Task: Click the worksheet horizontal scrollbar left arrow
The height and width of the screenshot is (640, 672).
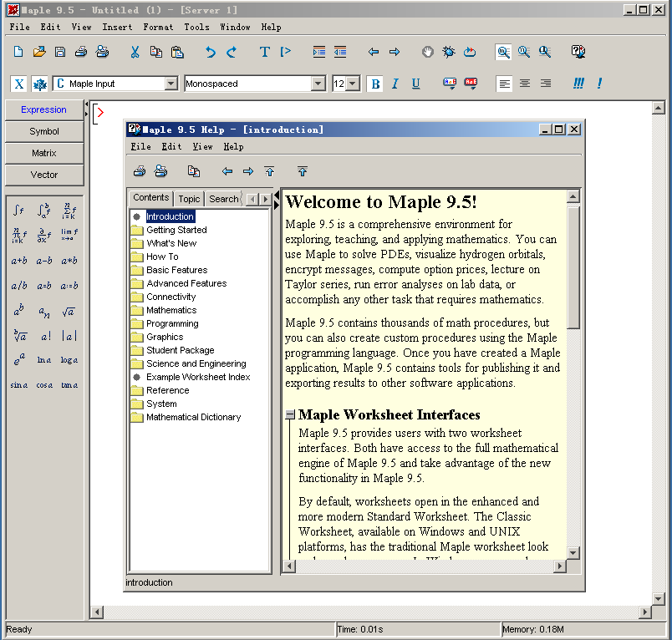Action: pyautogui.click(x=97, y=612)
